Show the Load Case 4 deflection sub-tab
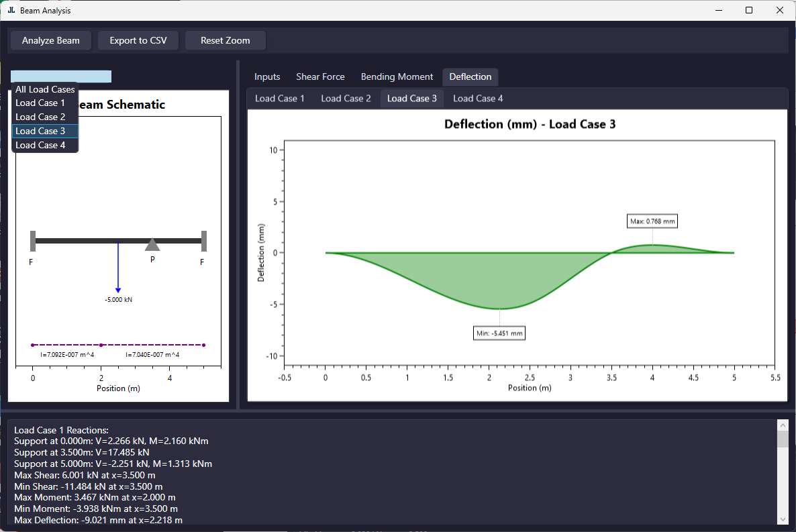This screenshot has height=532, width=796. point(478,99)
